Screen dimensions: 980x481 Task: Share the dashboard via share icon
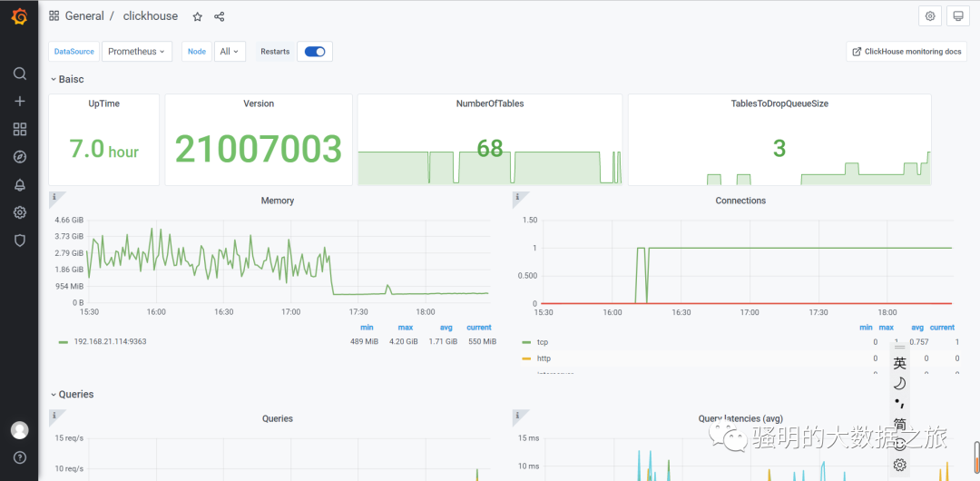click(220, 17)
